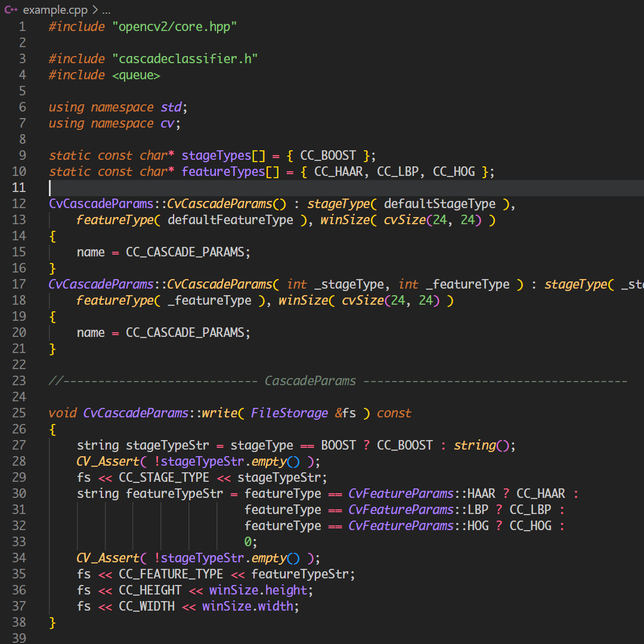Open example.cpp breadcrumb item
Screen dimensions: 644x644
(55, 10)
